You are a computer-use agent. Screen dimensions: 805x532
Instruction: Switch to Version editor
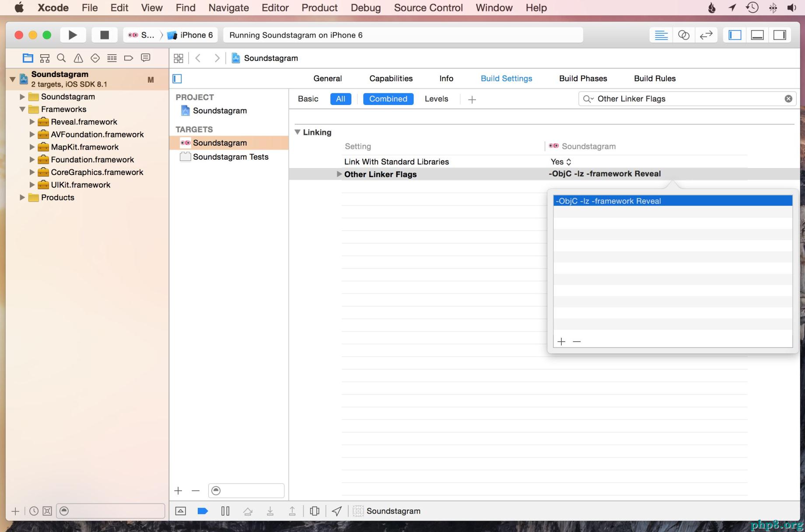pos(706,35)
